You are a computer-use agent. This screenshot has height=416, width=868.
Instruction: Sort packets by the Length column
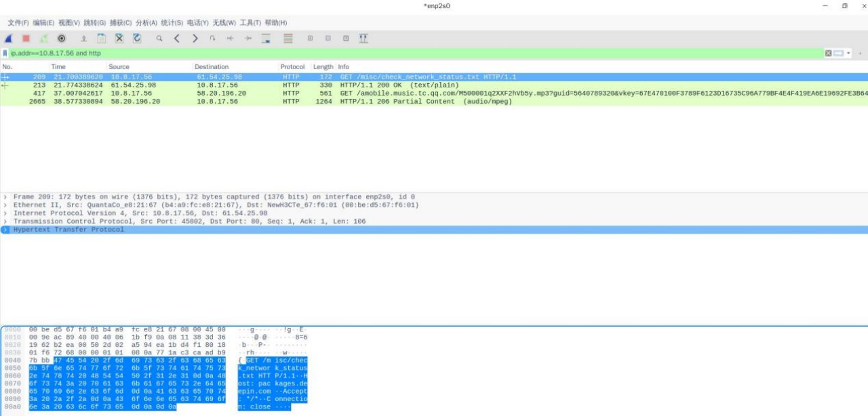point(323,67)
